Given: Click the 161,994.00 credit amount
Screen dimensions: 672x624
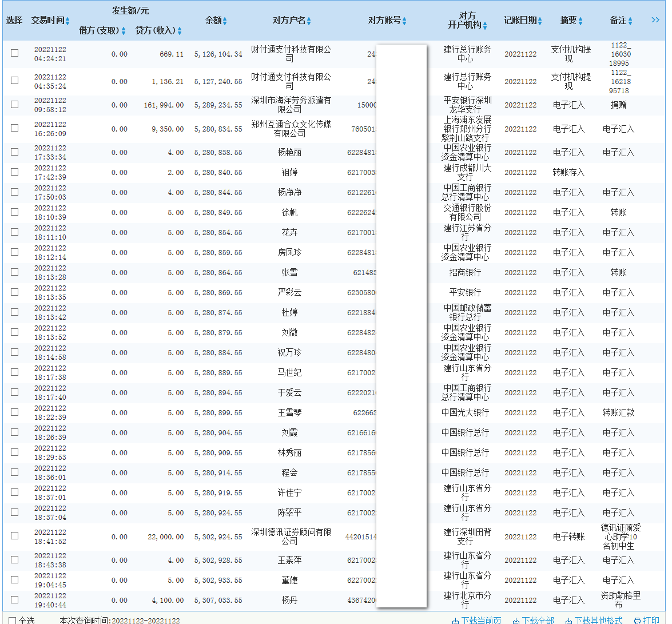Looking at the screenshot, I should tap(164, 105).
